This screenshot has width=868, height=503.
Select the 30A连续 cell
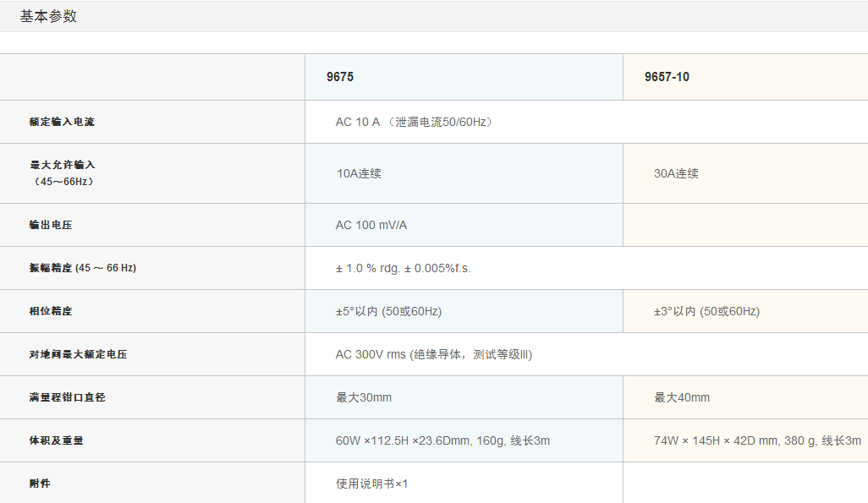point(676,173)
